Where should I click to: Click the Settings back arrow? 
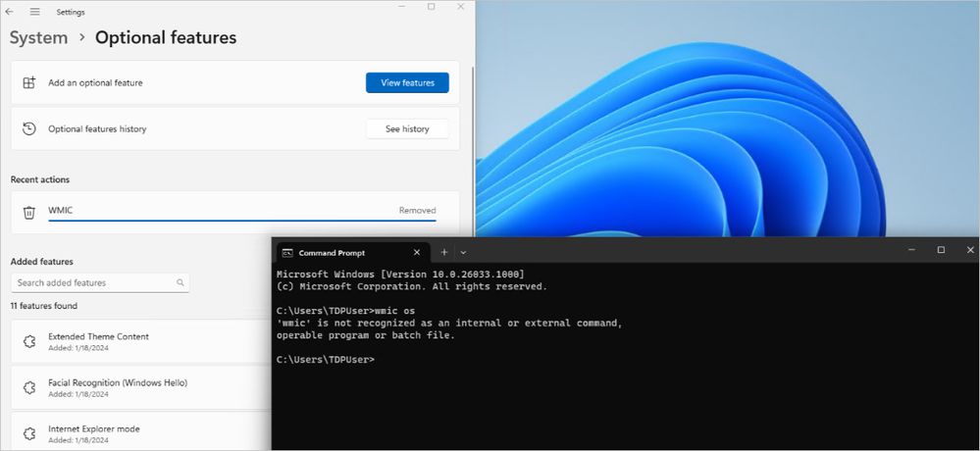10,12
